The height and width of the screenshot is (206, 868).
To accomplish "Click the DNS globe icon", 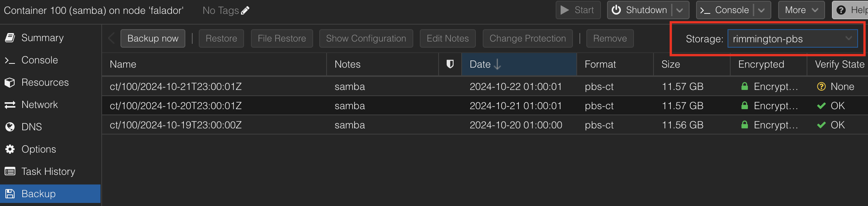I will [10, 127].
